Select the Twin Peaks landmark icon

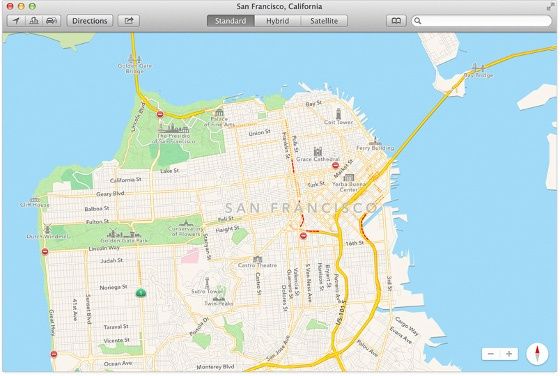pos(219,299)
